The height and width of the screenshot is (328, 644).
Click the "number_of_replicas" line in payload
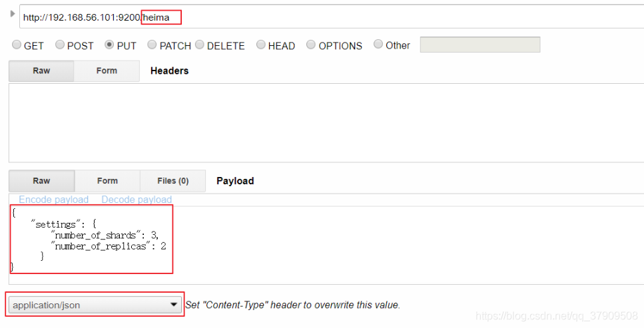109,246
